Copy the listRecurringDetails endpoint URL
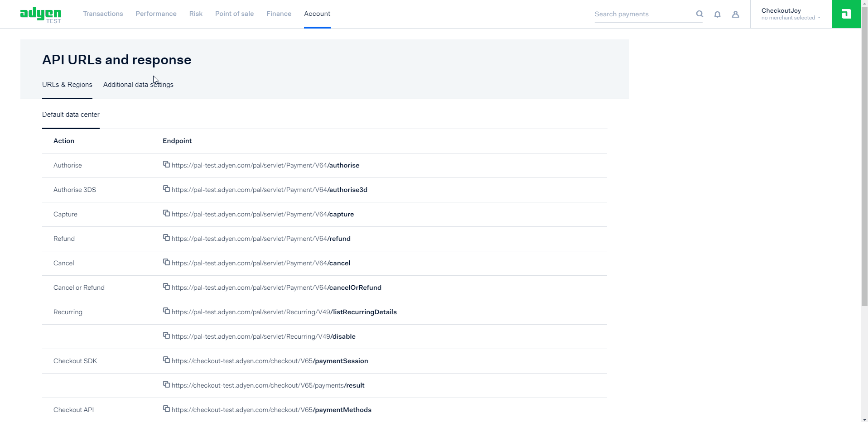This screenshot has height=422, width=868. (166, 311)
